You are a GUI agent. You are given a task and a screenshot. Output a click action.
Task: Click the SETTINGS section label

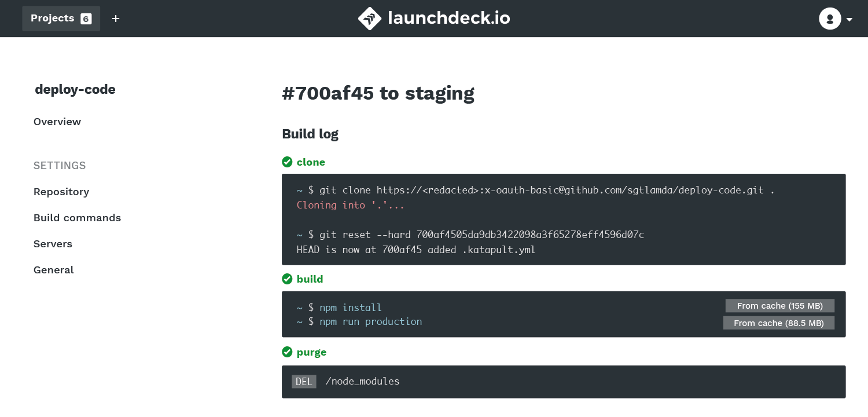[60, 166]
